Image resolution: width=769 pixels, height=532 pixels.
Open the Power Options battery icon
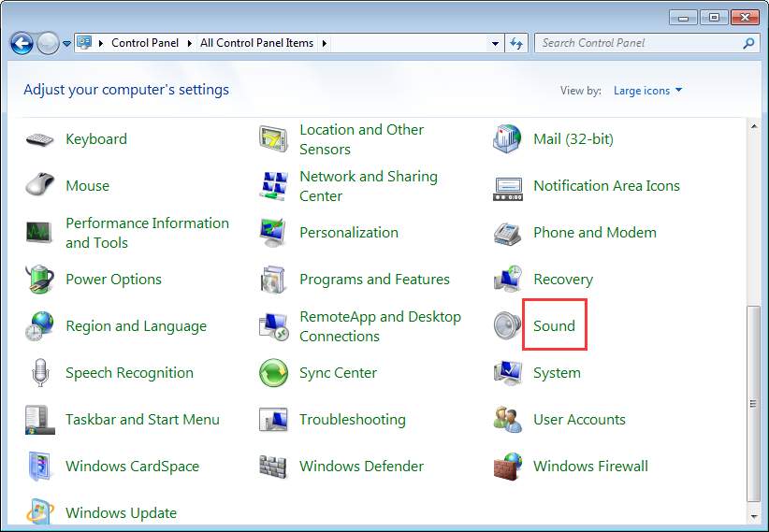click(39, 279)
